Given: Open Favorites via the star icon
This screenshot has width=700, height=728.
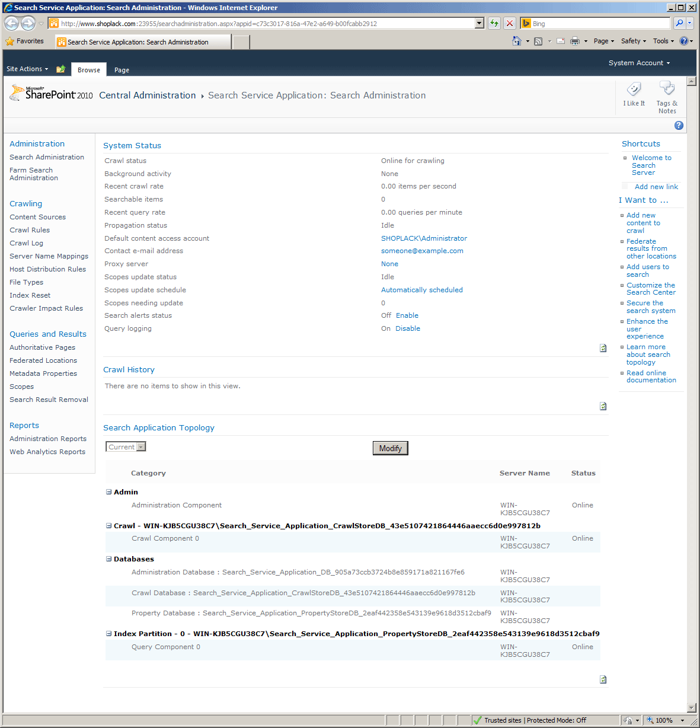Looking at the screenshot, I should coord(10,41).
